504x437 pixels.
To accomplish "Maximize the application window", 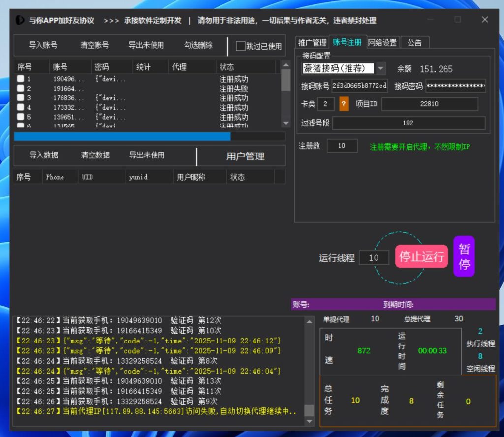I will pos(458,20).
